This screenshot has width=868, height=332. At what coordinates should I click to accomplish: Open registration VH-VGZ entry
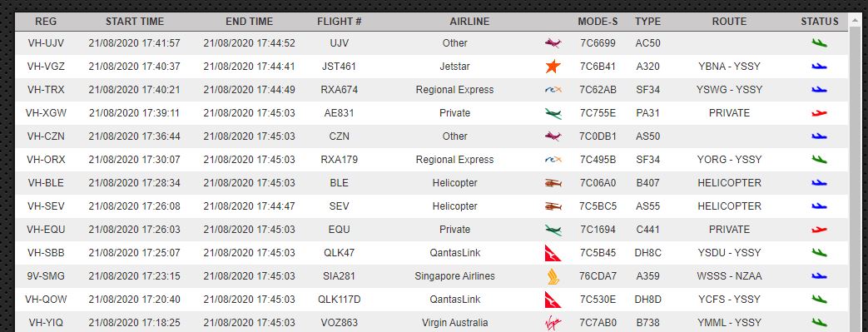tap(46, 67)
